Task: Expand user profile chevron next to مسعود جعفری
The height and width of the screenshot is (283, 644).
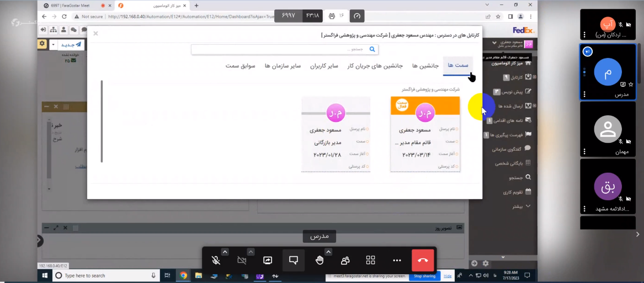Action: [x=494, y=42]
